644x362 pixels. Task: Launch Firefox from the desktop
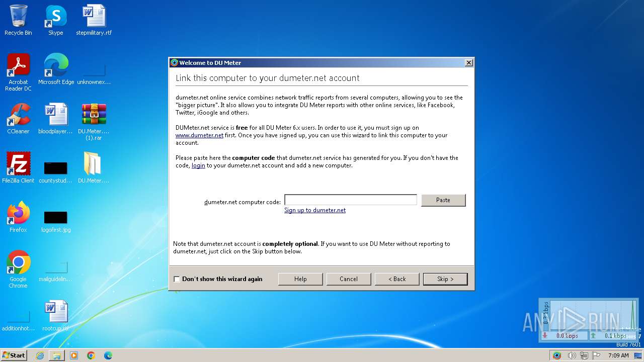pyautogui.click(x=18, y=217)
